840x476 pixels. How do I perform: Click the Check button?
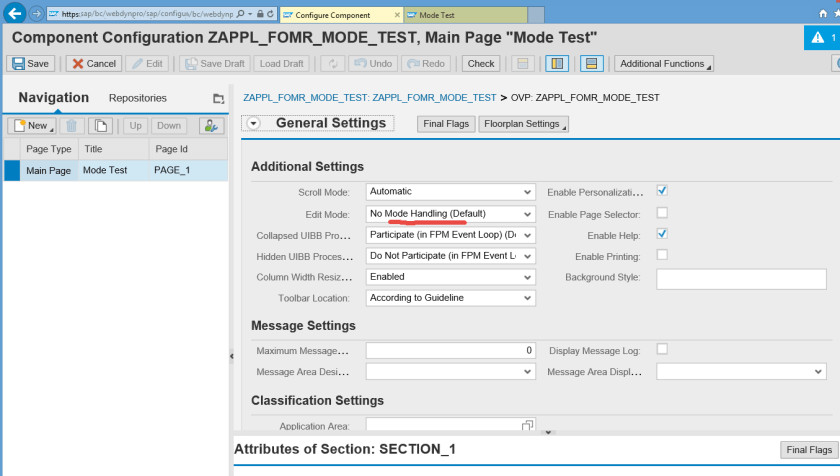pos(481,63)
